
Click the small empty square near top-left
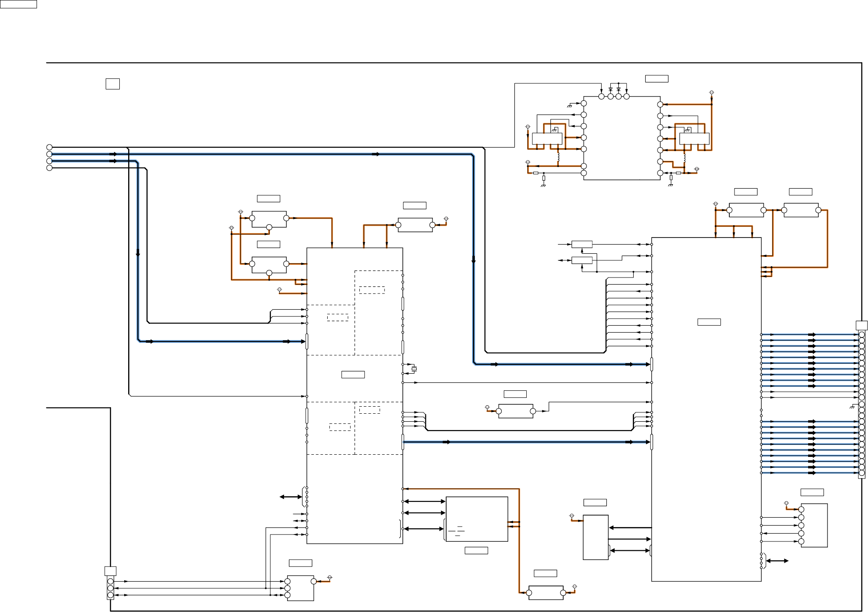click(113, 84)
